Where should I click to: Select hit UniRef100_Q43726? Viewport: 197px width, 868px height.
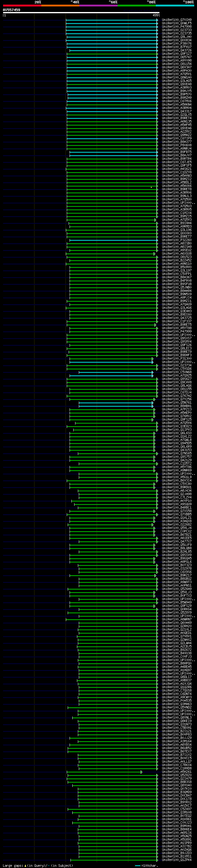177,50
